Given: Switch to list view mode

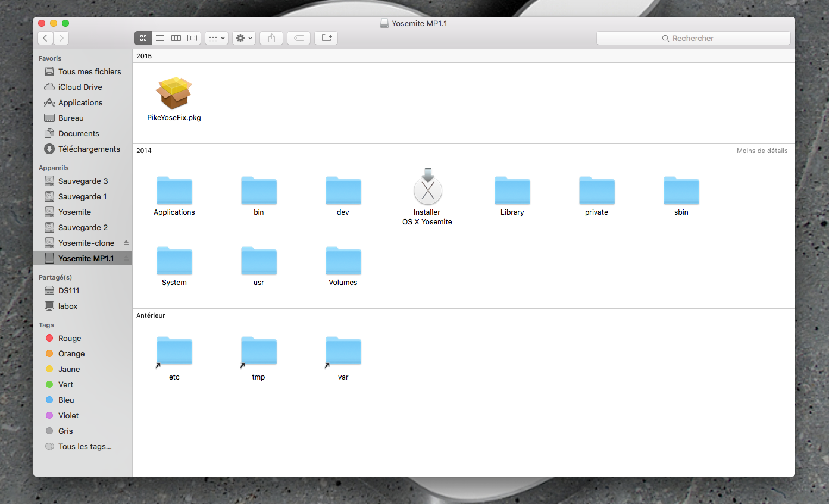Looking at the screenshot, I should [x=159, y=38].
